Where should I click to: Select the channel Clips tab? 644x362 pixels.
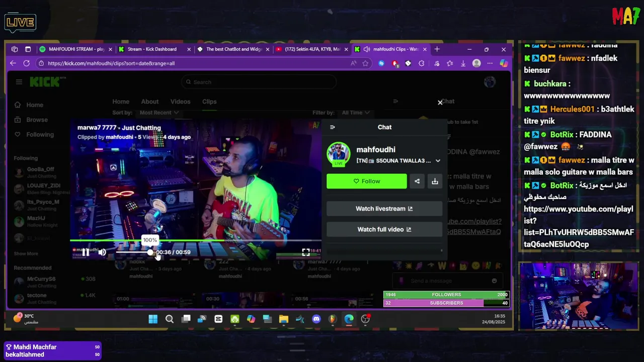209,102
